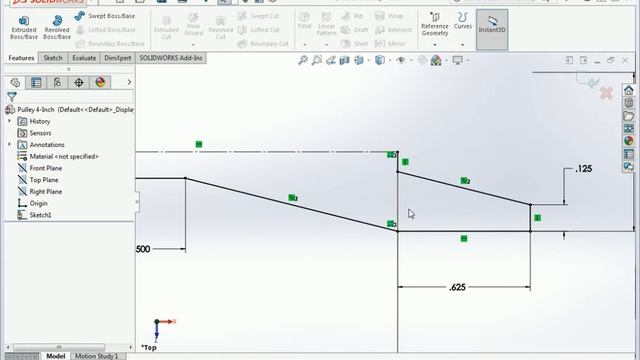Open the SOLIDWORKS Forum task pane icon

(629, 167)
